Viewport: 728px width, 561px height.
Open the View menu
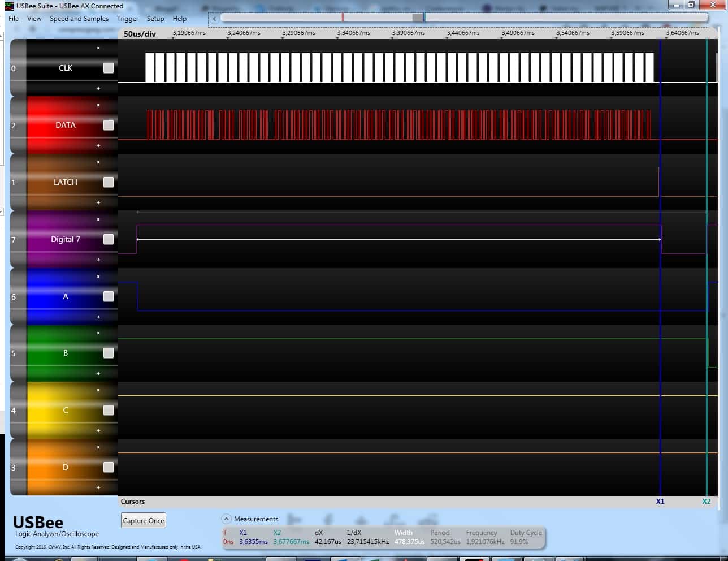pos(34,19)
